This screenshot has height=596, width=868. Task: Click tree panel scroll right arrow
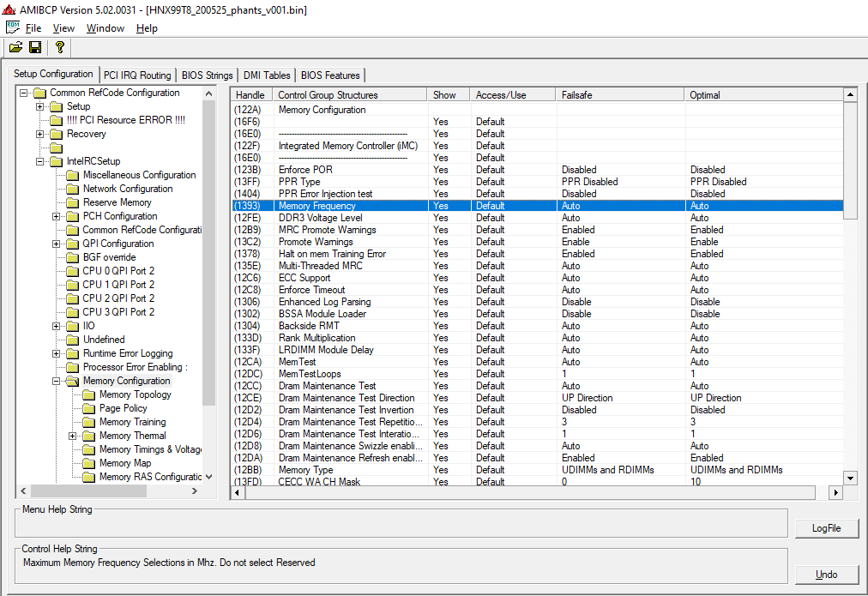tap(195, 491)
